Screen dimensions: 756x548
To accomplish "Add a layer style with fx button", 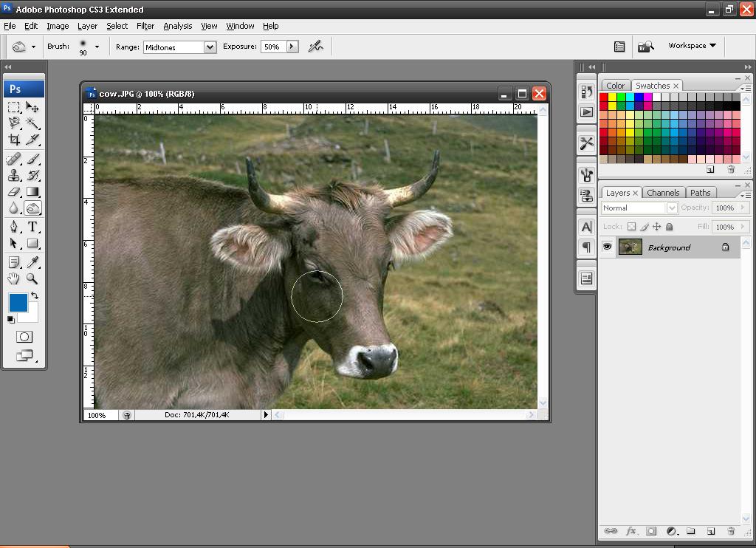I will (x=631, y=531).
